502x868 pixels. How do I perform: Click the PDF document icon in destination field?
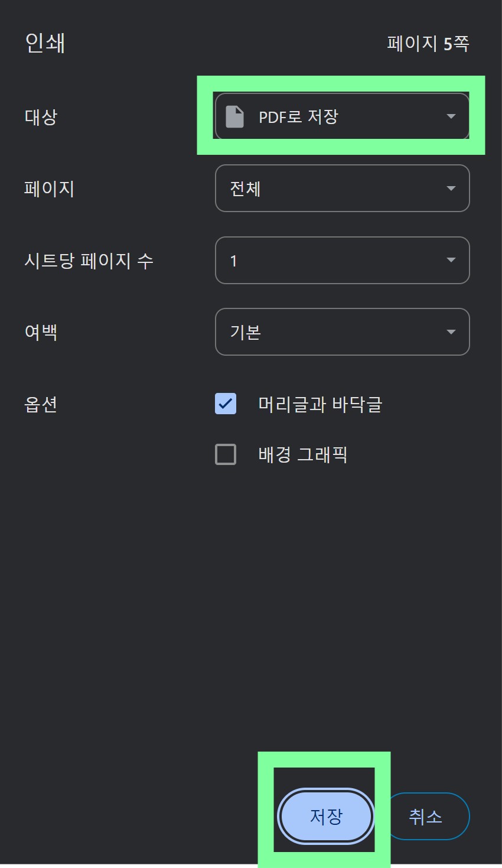click(236, 116)
